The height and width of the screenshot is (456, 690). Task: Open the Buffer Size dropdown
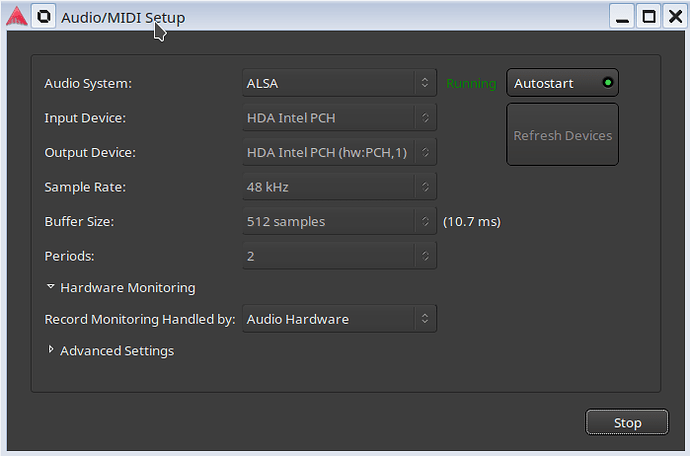click(x=339, y=222)
